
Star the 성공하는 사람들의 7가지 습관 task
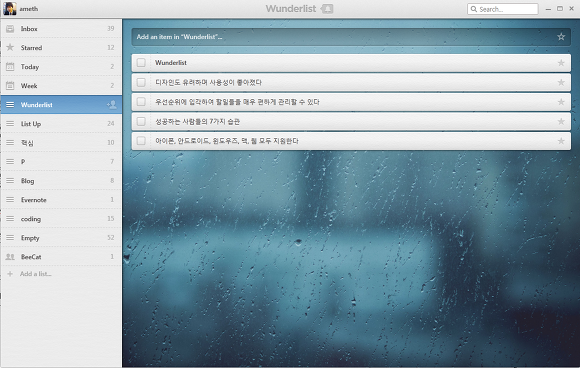(x=561, y=121)
